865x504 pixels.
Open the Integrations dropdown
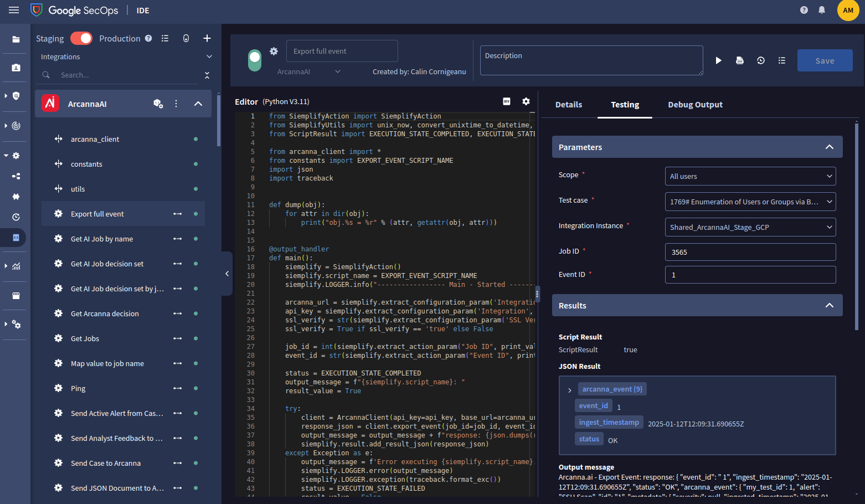pos(126,56)
